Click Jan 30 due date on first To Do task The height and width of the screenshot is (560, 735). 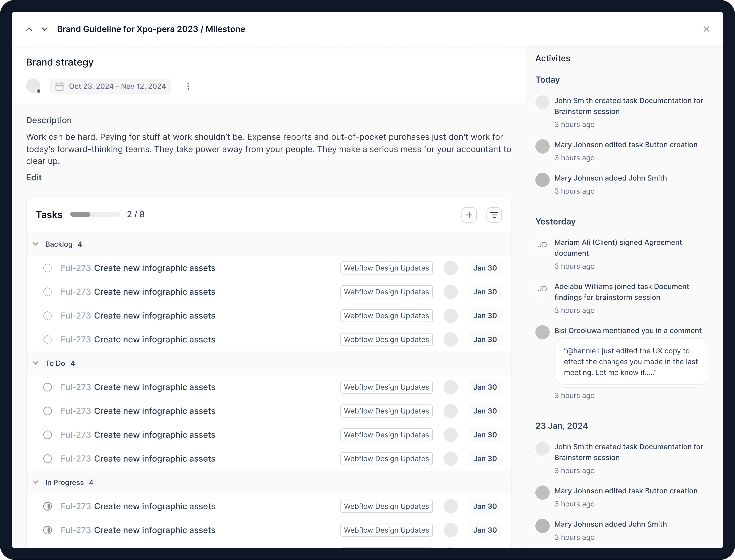click(x=485, y=387)
